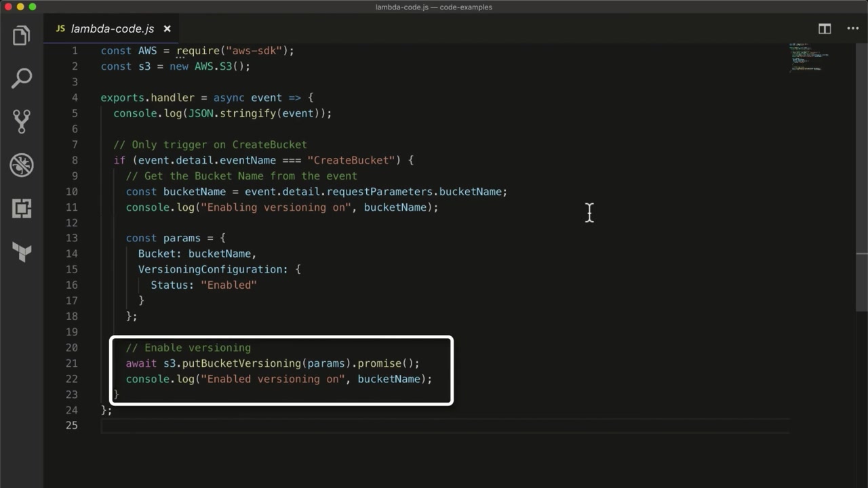Open the More Actions ellipsis menu

853,28
